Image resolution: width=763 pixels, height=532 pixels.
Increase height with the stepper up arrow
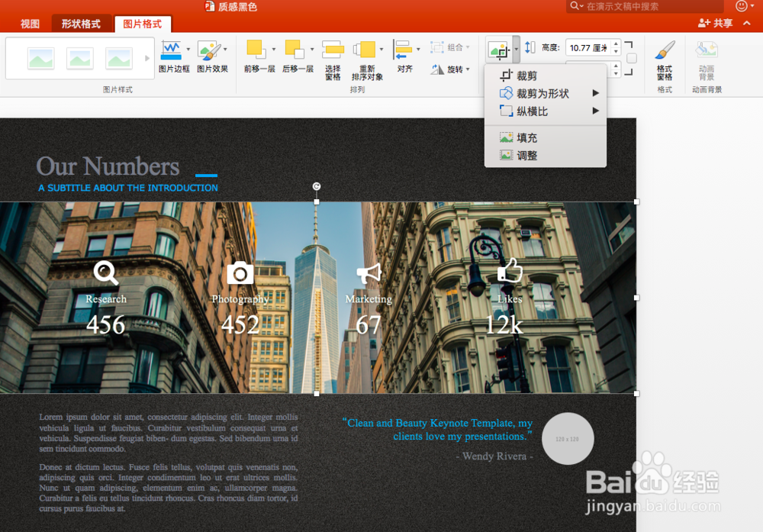click(x=616, y=44)
